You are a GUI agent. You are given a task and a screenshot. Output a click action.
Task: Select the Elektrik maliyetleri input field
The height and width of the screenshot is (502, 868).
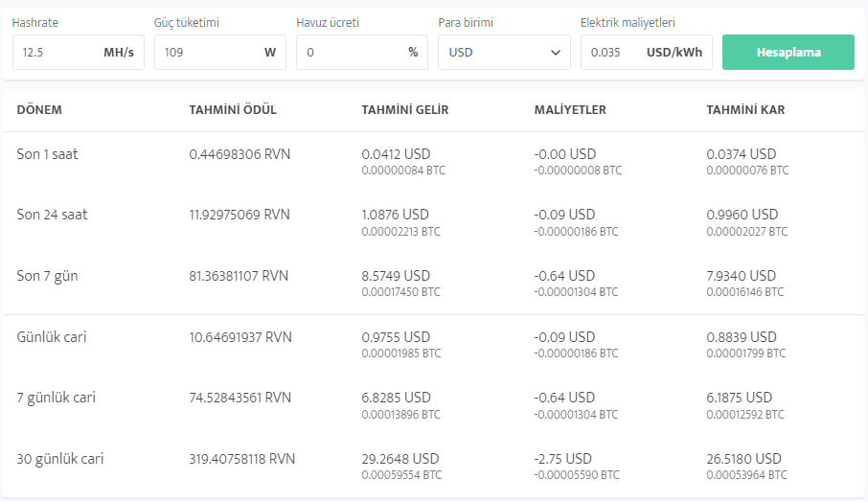coord(646,52)
